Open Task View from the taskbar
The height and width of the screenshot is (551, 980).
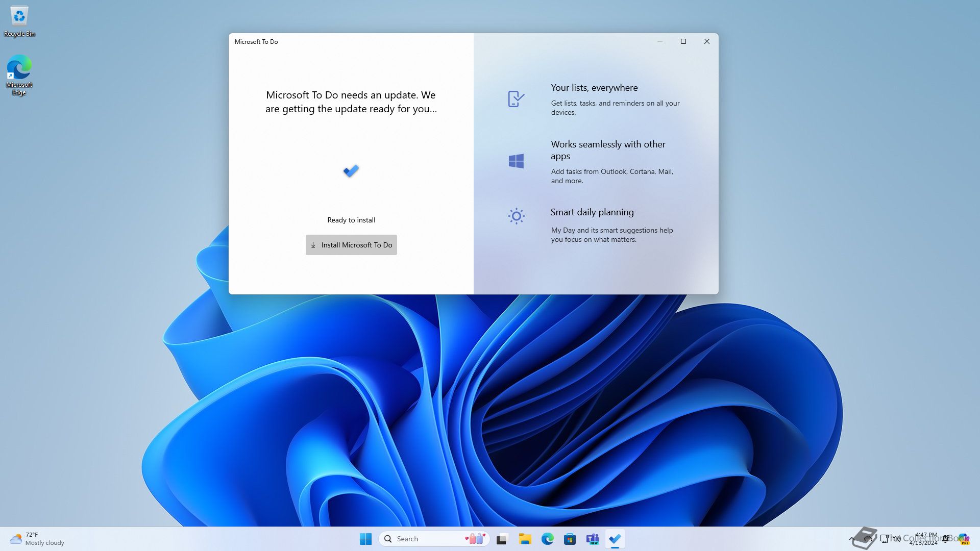click(x=502, y=539)
